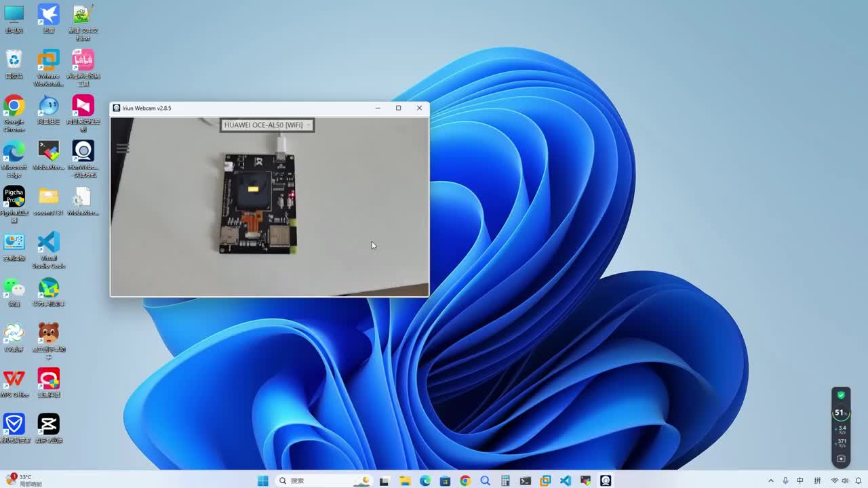Open Visual Studio Code from the taskbar
Image resolution: width=868 pixels, height=488 pixels.
tap(566, 481)
